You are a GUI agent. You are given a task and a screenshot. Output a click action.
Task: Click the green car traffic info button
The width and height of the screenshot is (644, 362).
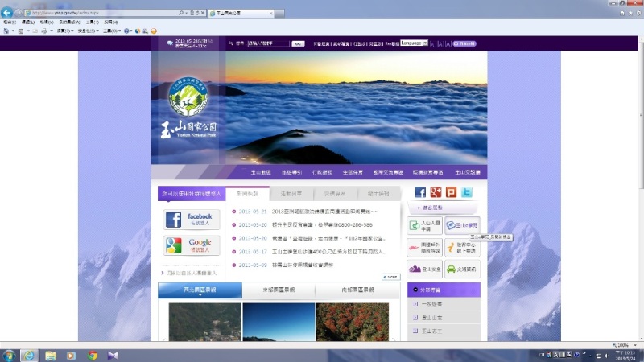(x=462, y=269)
